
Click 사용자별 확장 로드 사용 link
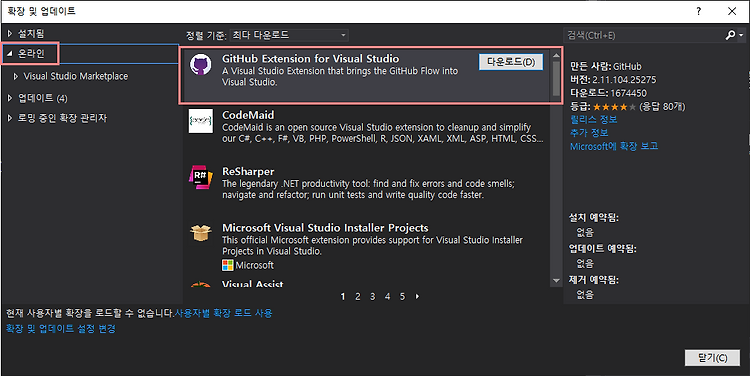tap(223, 313)
